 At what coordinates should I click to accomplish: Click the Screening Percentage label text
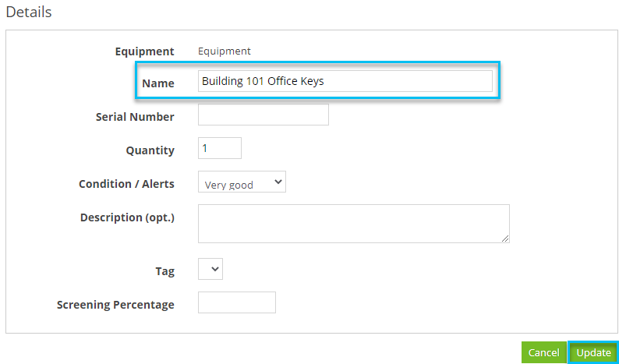pyautogui.click(x=115, y=305)
